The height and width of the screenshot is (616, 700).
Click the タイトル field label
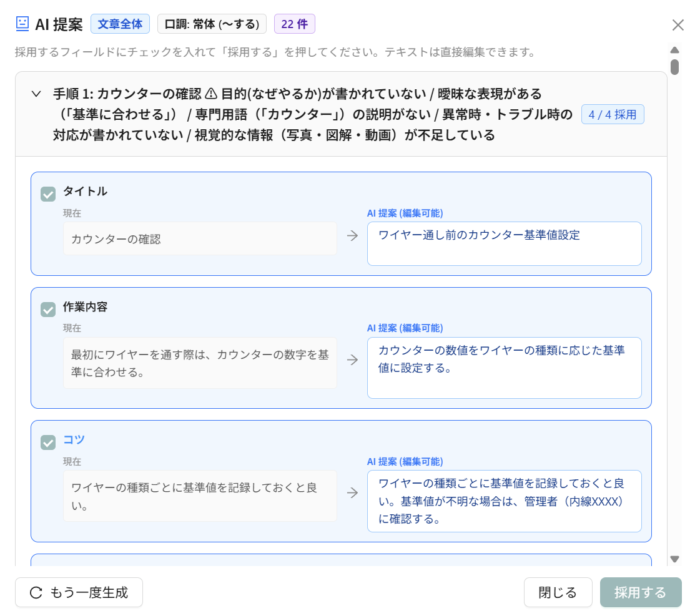click(86, 192)
